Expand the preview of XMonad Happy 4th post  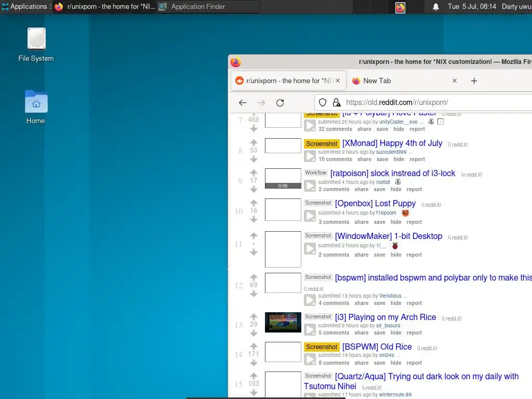[310, 156]
